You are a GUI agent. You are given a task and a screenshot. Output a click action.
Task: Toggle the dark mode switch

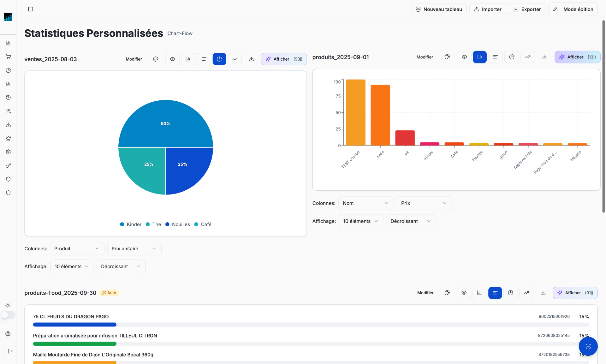click(8, 315)
